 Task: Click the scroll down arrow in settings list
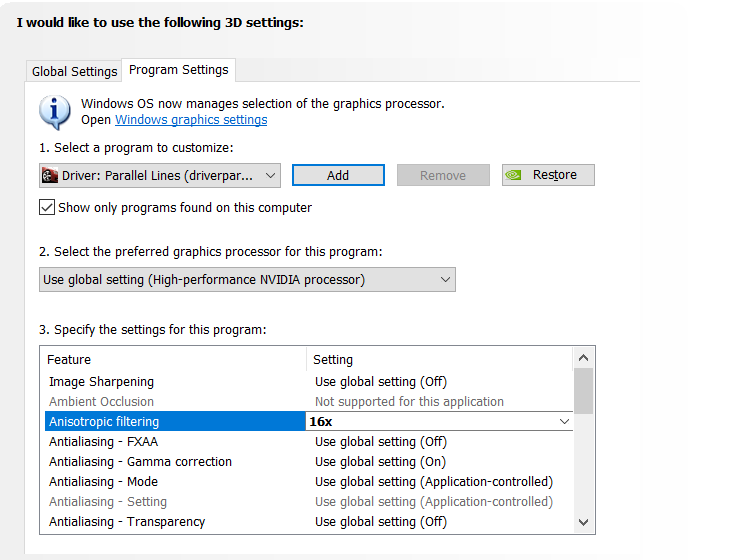coord(584,521)
